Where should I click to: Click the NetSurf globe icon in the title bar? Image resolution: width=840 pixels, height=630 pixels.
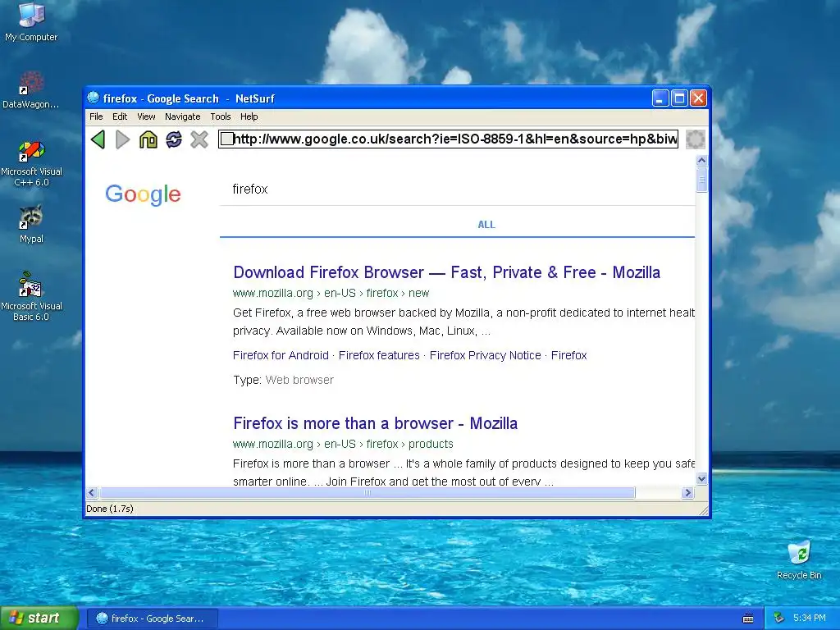(94, 98)
